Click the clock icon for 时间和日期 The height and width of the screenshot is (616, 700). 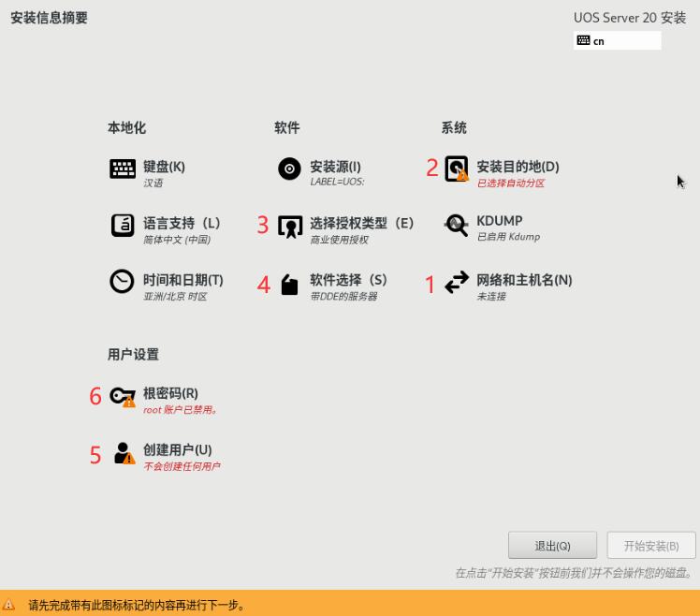pyautogui.click(x=123, y=282)
